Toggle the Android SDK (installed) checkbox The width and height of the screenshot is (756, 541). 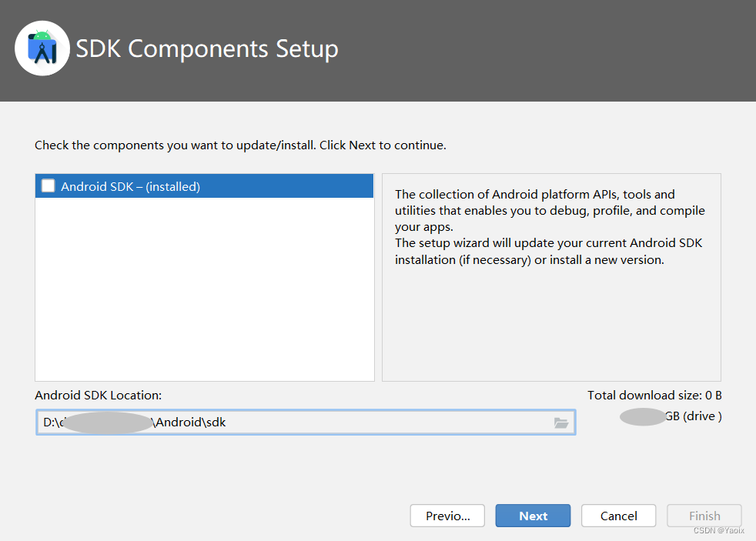click(x=49, y=186)
